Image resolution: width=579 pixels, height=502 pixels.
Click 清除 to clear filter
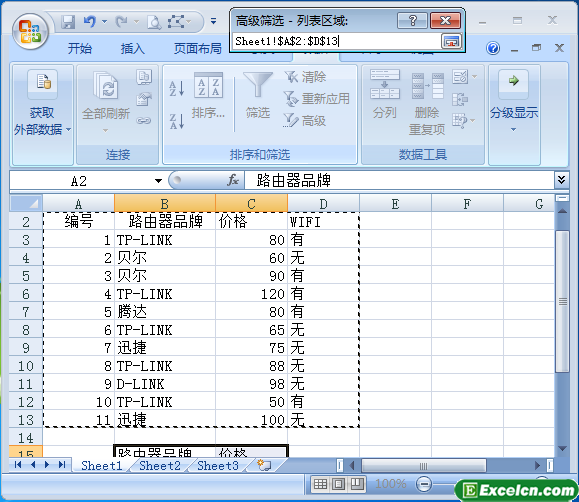[305, 77]
